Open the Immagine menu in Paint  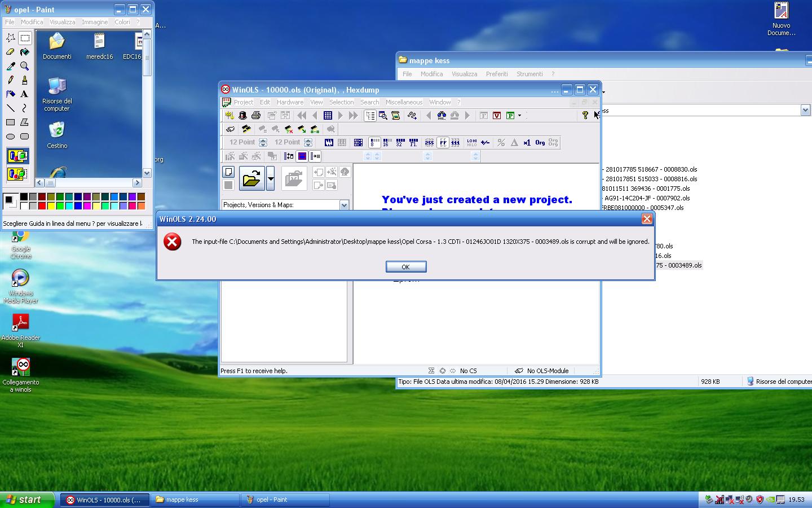point(95,22)
